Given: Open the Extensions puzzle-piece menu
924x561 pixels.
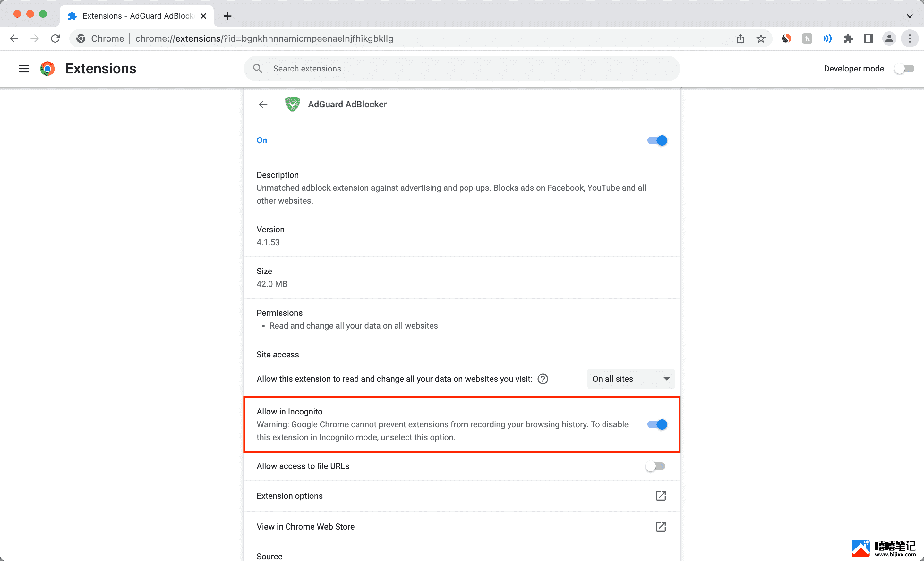Looking at the screenshot, I should click(848, 38).
